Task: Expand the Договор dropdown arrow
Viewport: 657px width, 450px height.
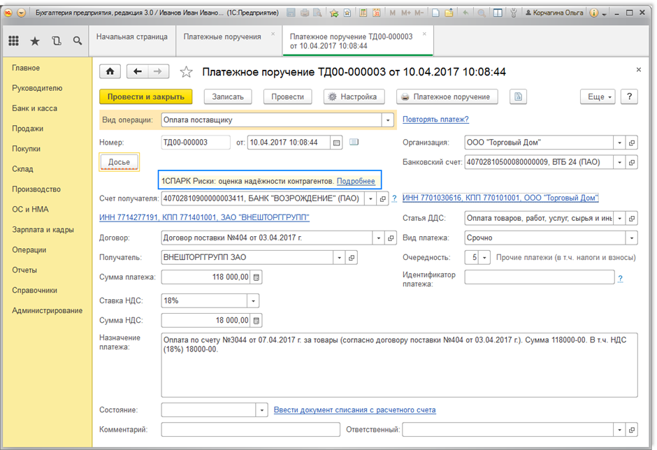Action: [378, 238]
